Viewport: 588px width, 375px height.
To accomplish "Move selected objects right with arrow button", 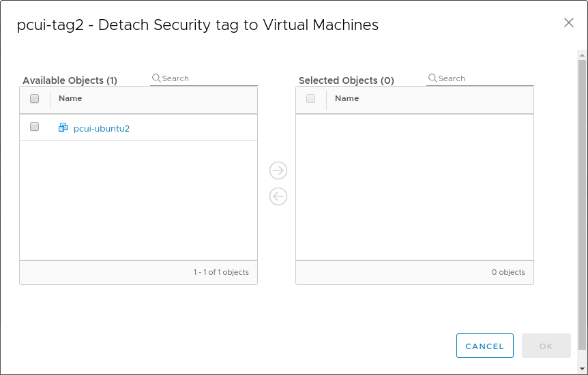I will 278,170.
